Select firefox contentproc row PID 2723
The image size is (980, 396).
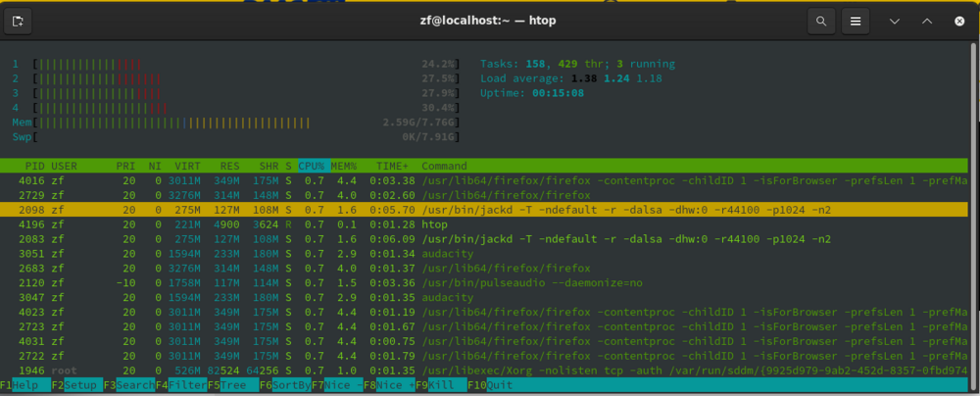(486, 326)
